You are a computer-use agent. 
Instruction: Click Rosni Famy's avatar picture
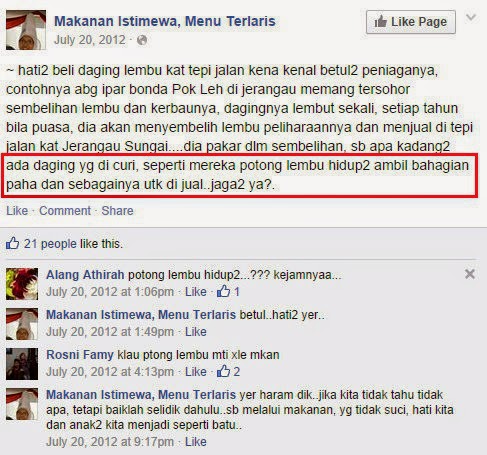pos(22,364)
